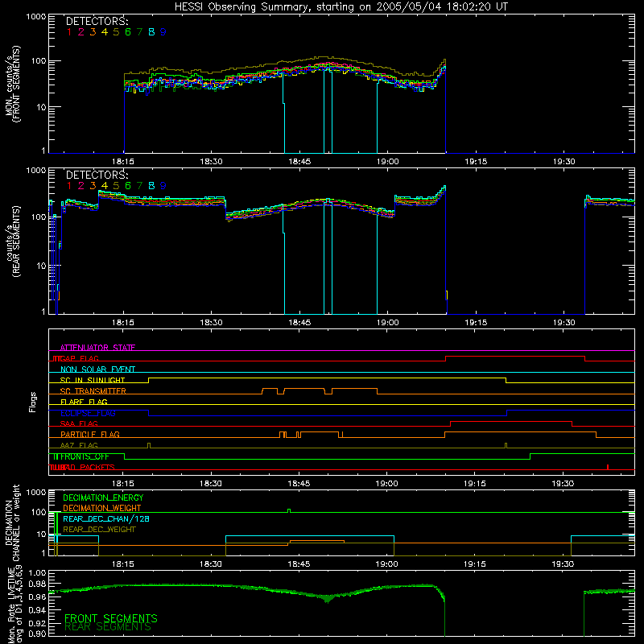
Task: Select cyan detector 8 in front segments legend
Action: [x=151, y=32]
